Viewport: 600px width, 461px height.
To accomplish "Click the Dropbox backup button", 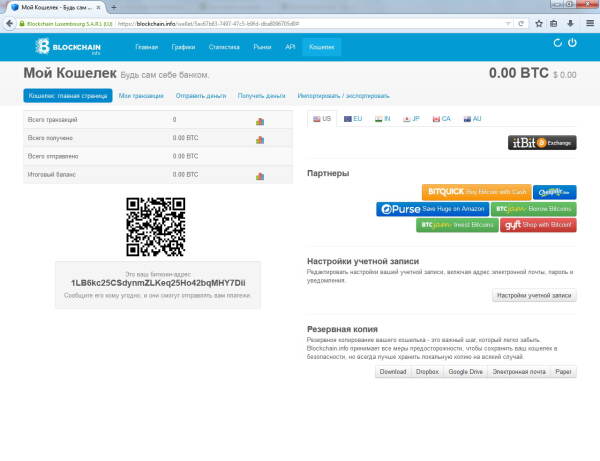I will tap(428, 371).
